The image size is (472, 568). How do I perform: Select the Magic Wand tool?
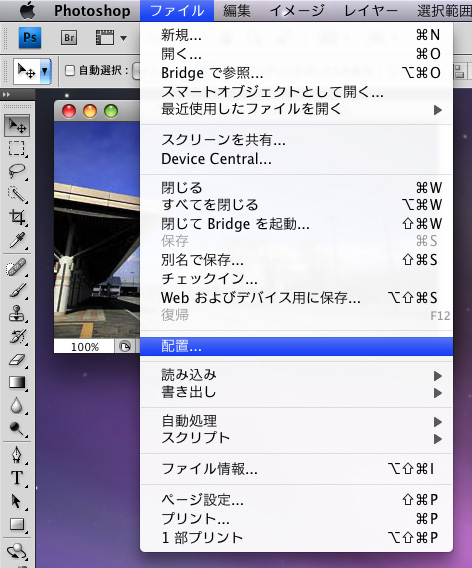pyautogui.click(x=17, y=194)
